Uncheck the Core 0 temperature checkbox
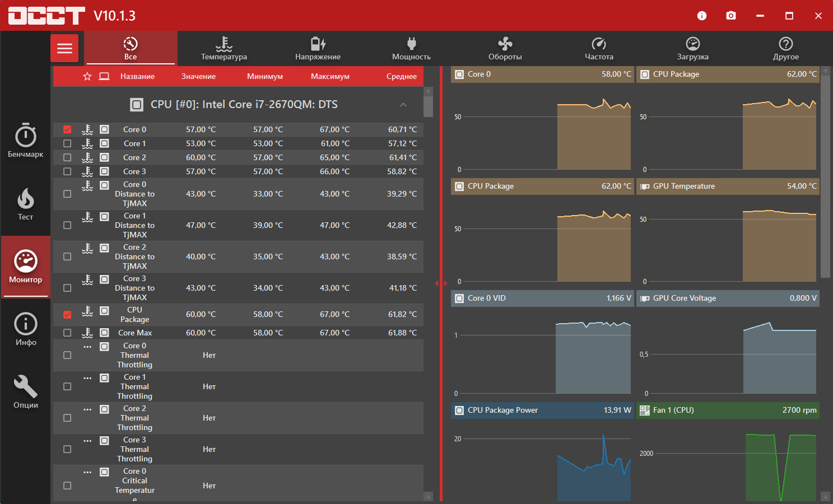This screenshot has height=504, width=833. point(67,129)
